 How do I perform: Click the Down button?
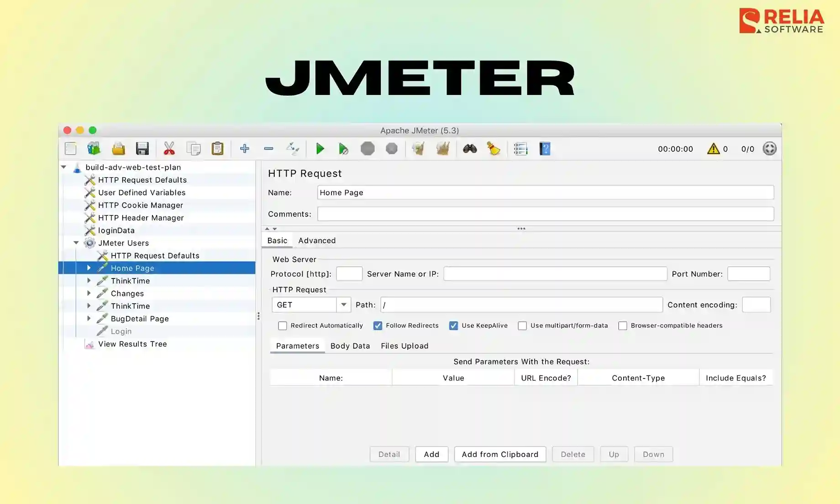pyautogui.click(x=653, y=454)
